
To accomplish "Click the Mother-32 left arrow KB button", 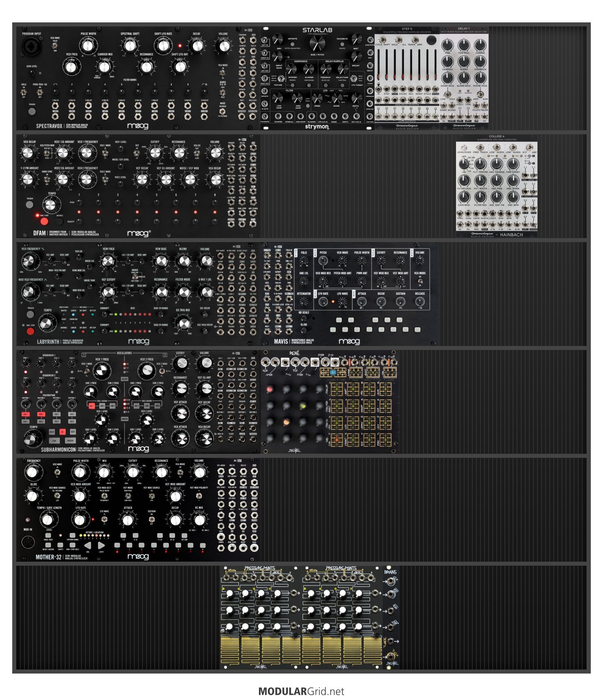I will click(88, 545).
